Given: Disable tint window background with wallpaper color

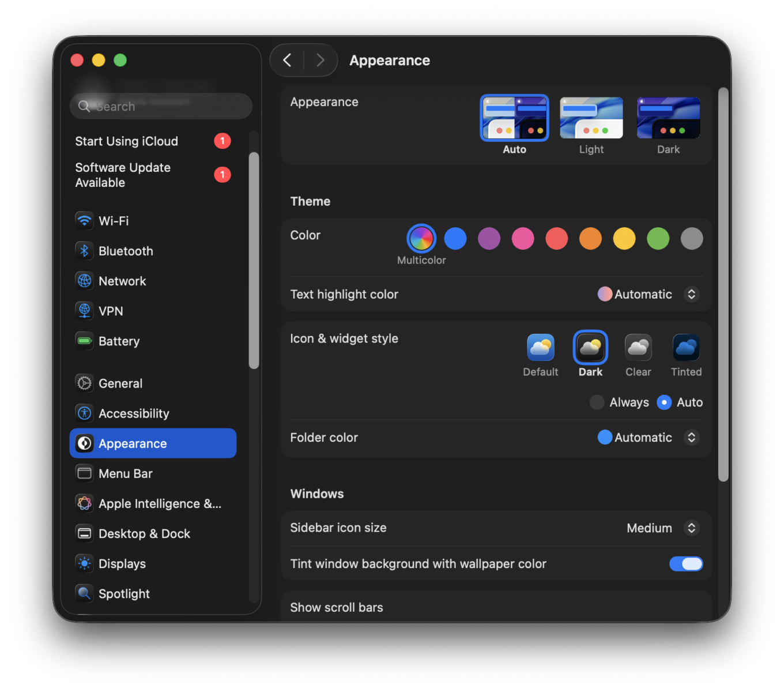Looking at the screenshot, I should 686,563.
